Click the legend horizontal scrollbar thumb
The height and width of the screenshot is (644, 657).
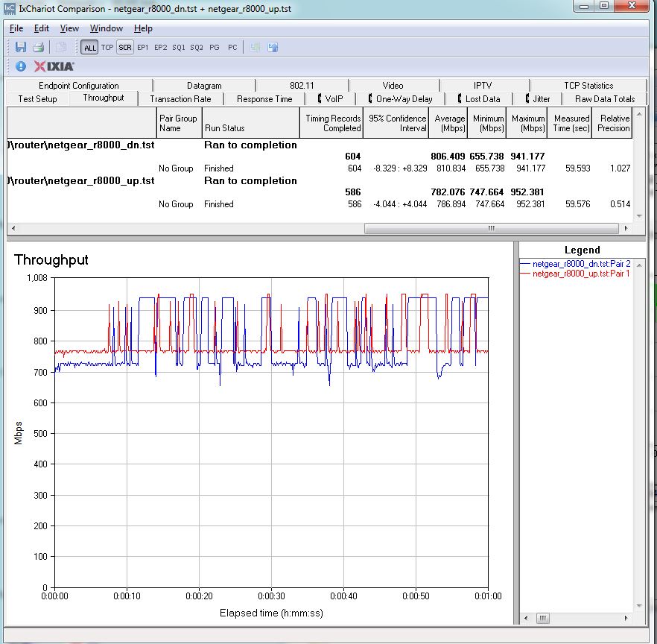coord(542,618)
